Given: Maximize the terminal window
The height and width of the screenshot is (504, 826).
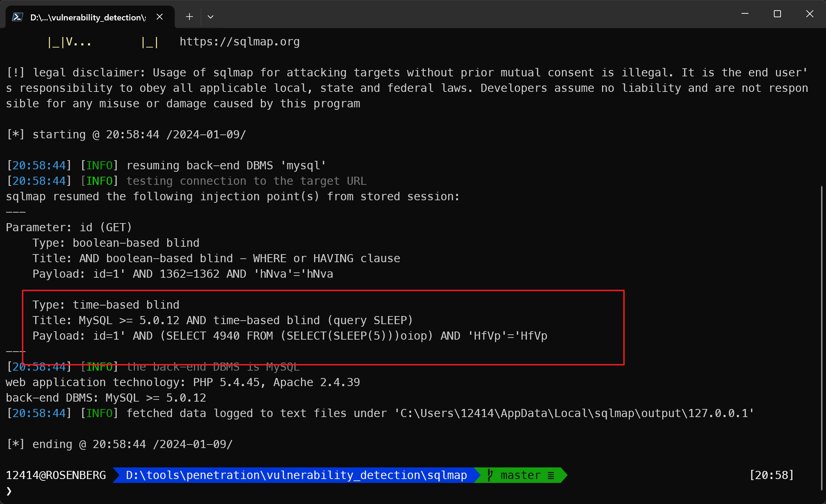Looking at the screenshot, I should (x=777, y=14).
